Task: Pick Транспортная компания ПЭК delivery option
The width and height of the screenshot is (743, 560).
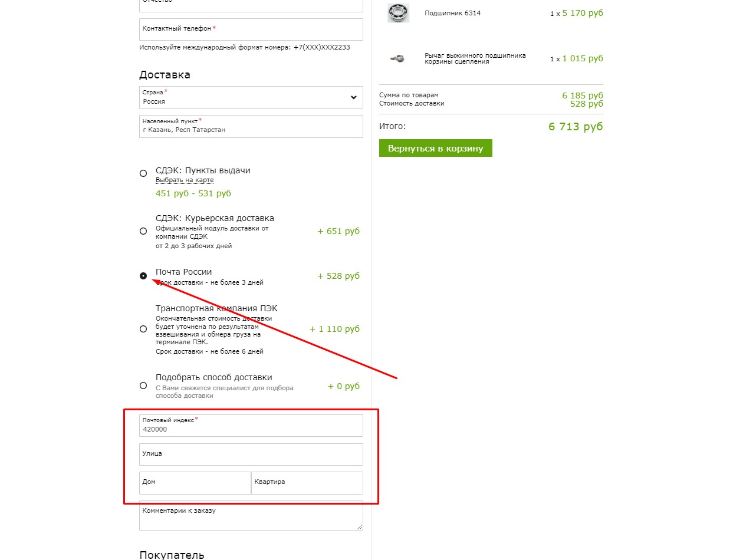Action: (143, 329)
